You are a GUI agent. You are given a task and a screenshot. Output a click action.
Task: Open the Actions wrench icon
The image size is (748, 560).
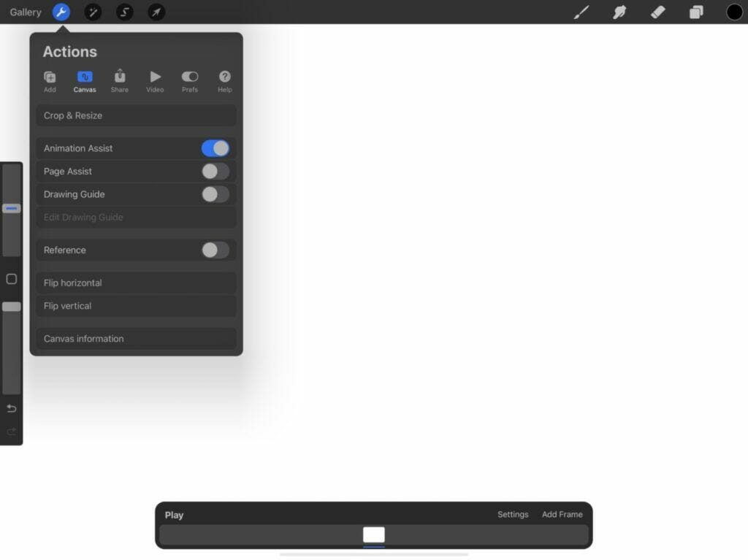coord(61,12)
